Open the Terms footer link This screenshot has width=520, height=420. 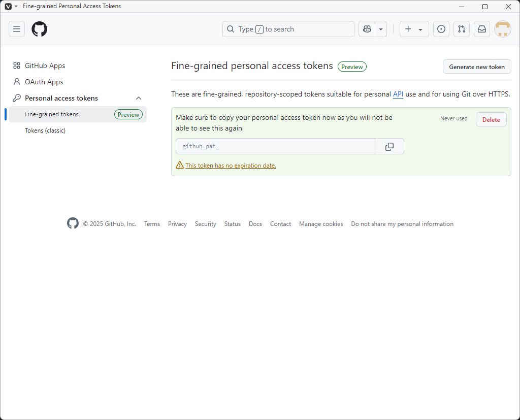click(152, 224)
